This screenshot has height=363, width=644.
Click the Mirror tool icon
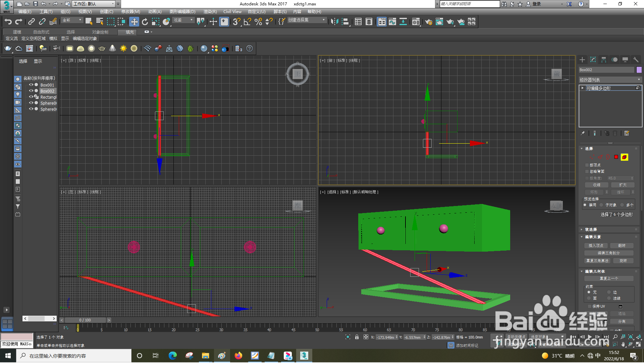point(334,22)
